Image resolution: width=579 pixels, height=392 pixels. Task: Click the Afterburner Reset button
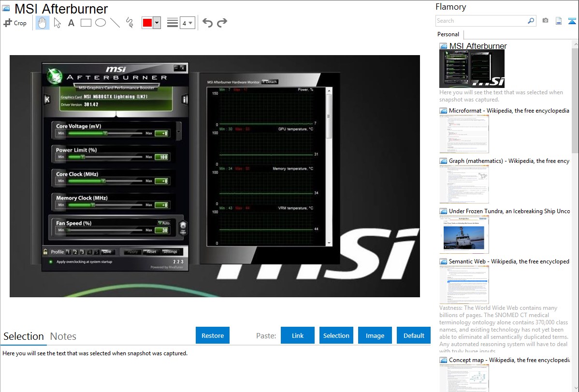pos(151,252)
